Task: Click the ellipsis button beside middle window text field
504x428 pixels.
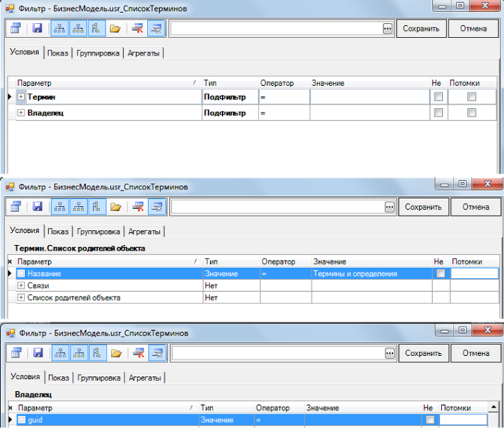Action: coord(389,208)
